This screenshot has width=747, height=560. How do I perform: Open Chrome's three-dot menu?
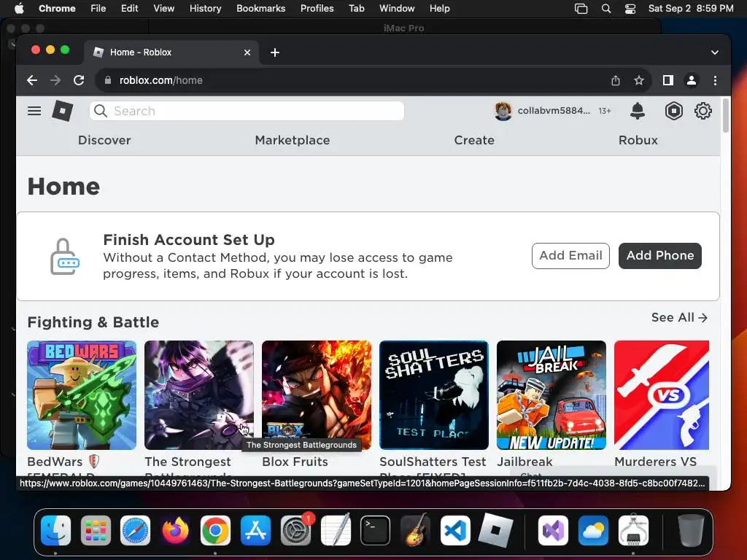click(x=715, y=80)
